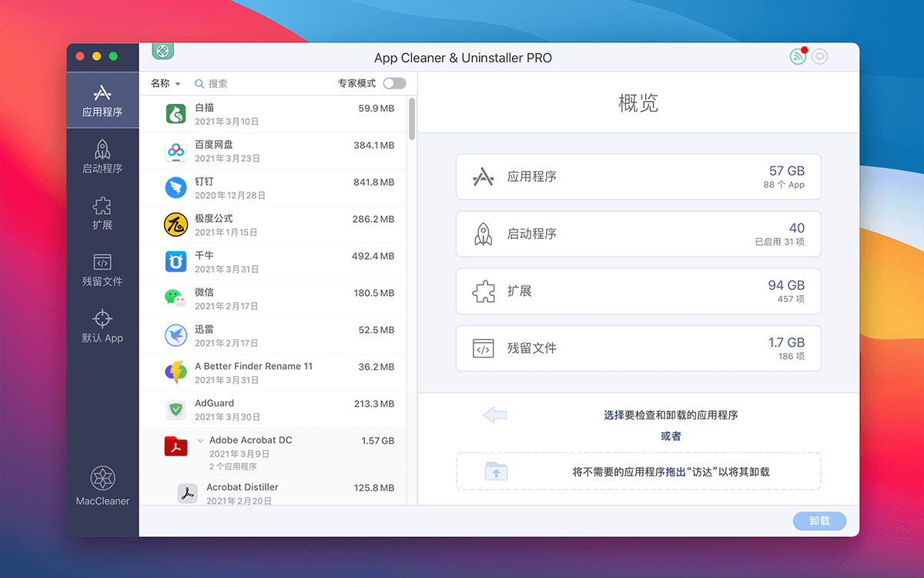Select the 极度公式 app icon
924x578 pixels.
(176, 225)
